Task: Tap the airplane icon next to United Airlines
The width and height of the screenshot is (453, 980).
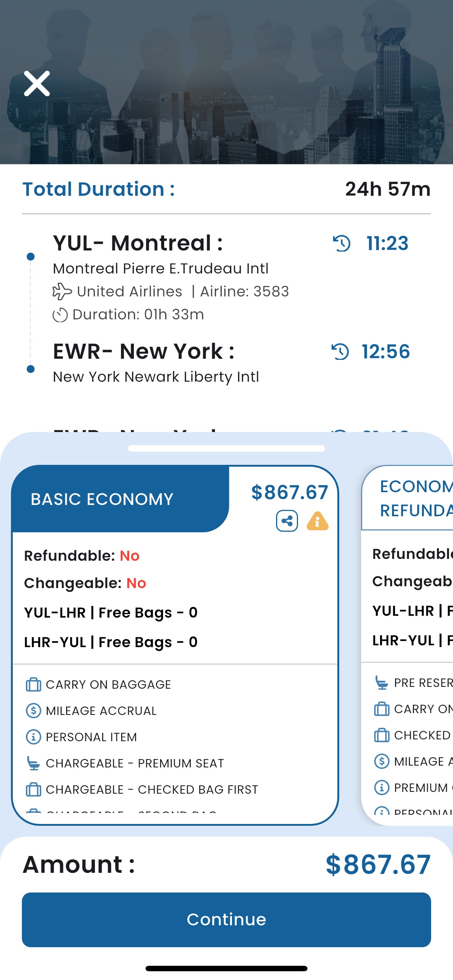Action: click(x=62, y=292)
